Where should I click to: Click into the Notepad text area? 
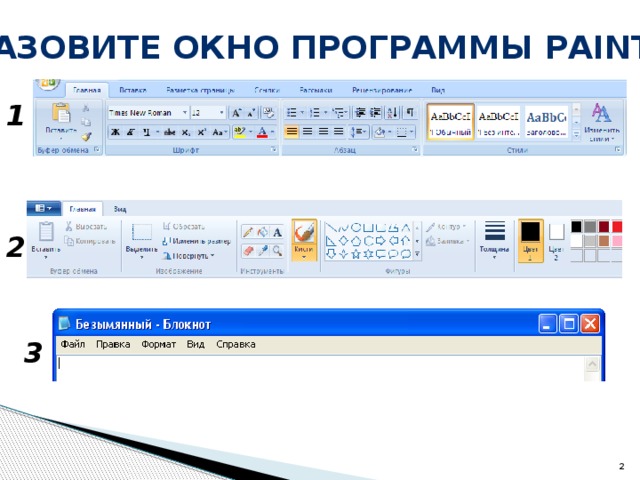(320, 369)
